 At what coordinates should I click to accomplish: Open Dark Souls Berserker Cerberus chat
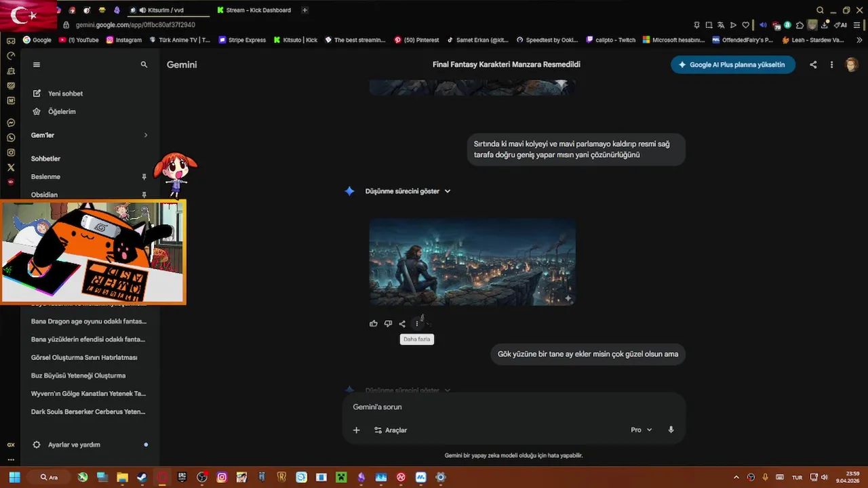[x=88, y=412]
